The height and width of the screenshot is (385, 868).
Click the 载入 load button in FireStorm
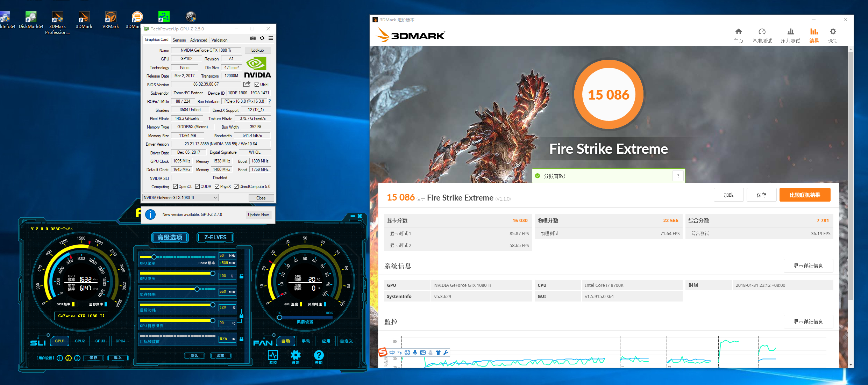(x=118, y=358)
